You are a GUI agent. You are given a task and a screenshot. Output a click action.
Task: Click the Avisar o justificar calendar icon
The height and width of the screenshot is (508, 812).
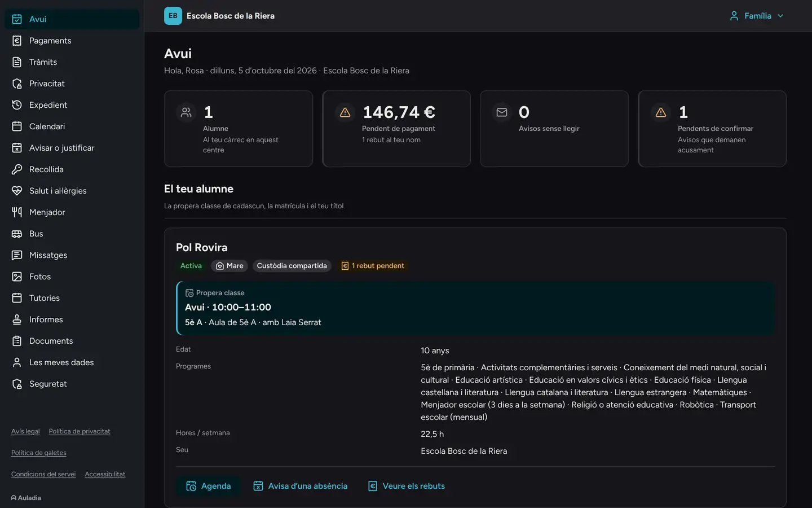pyautogui.click(x=17, y=148)
